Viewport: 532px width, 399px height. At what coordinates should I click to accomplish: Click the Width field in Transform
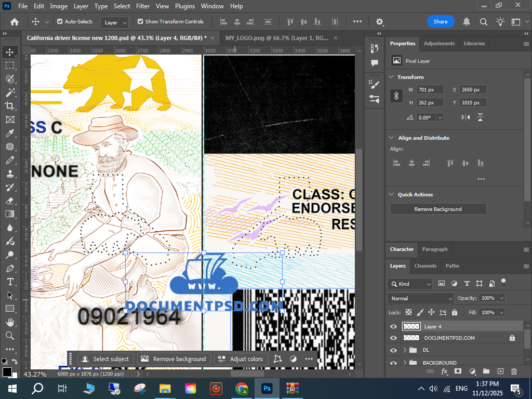pyautogui.click(x=430, y=90)
